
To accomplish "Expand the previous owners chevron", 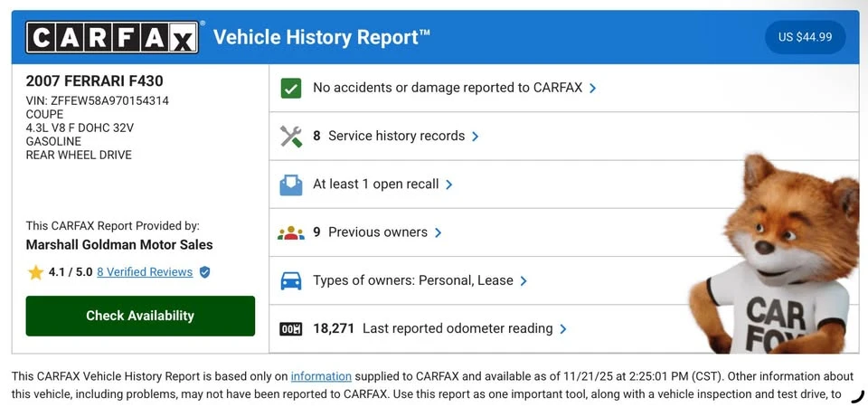I will (438, 232).
